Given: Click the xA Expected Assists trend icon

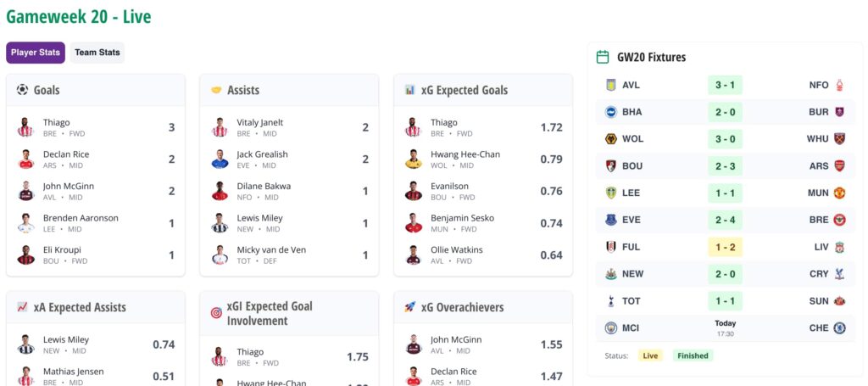Looking at the screenshot, I should (22, 307).
